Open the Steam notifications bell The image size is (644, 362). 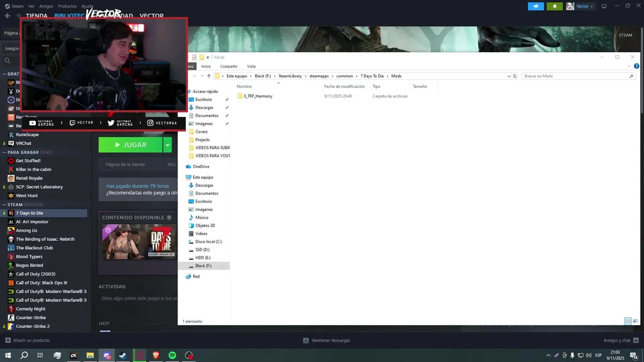tap(555, 6)
